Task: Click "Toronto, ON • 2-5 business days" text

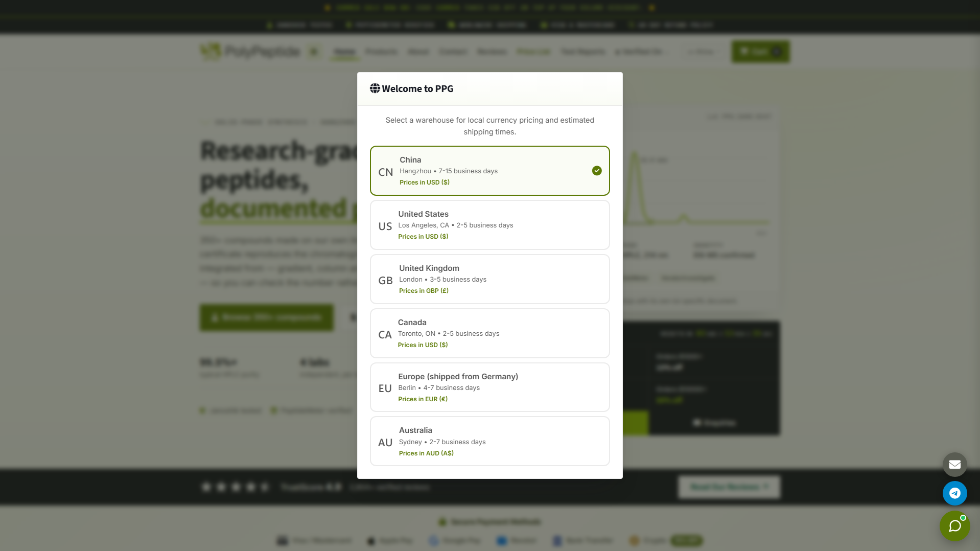Action: [x=449, y=334]
